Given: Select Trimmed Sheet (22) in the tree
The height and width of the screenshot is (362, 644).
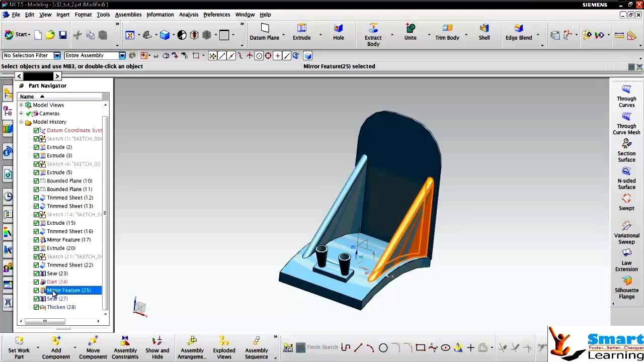Looking at the screenshot, I should click(x=70, y=265).
